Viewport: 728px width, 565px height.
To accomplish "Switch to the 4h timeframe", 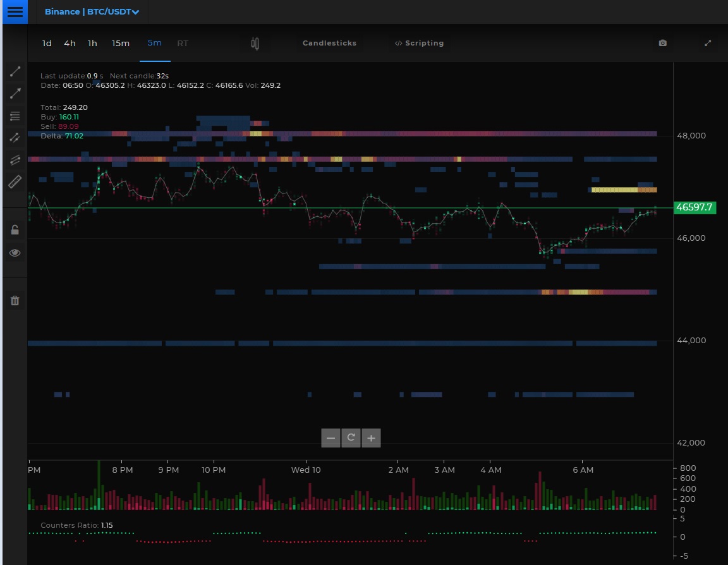I will click(70, 43).
